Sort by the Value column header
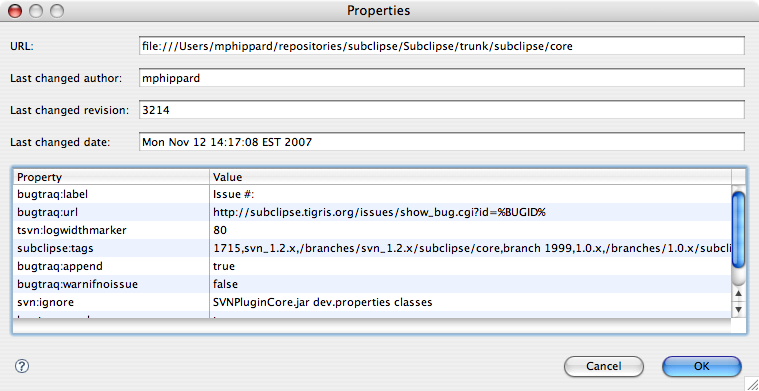This screenshot has height=391, width=759. [x=471, y=177]
